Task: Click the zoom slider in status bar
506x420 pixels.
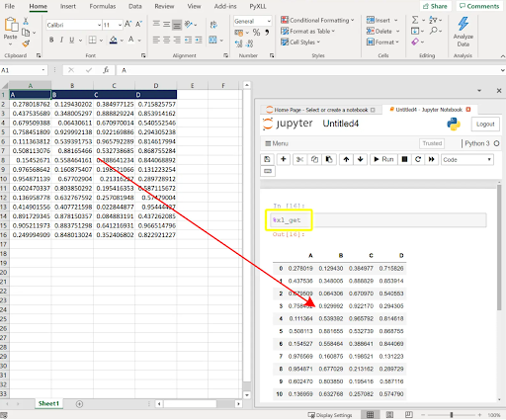Action: (452, 415)
